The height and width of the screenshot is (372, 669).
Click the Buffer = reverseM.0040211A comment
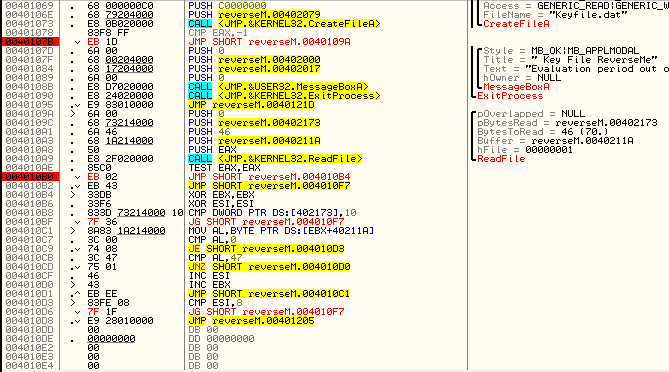click(555, 141)
